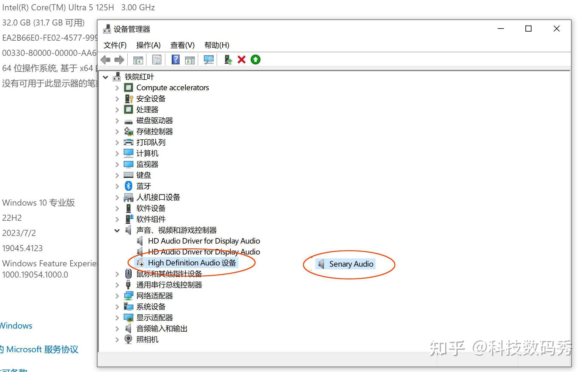Click the forward navigation arrow icon
The width and height of the screenshot is (588, 372).
pyautogui.click(x=119, y=60)
